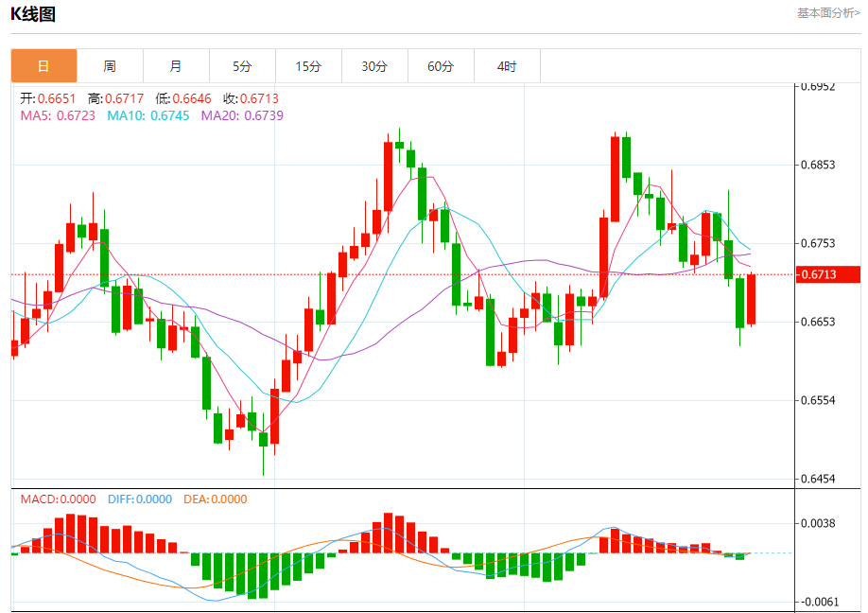Screen dimensions: 868x613
Task: Click the 0.6753 price axis label
Action: click(x=818, y=244)
